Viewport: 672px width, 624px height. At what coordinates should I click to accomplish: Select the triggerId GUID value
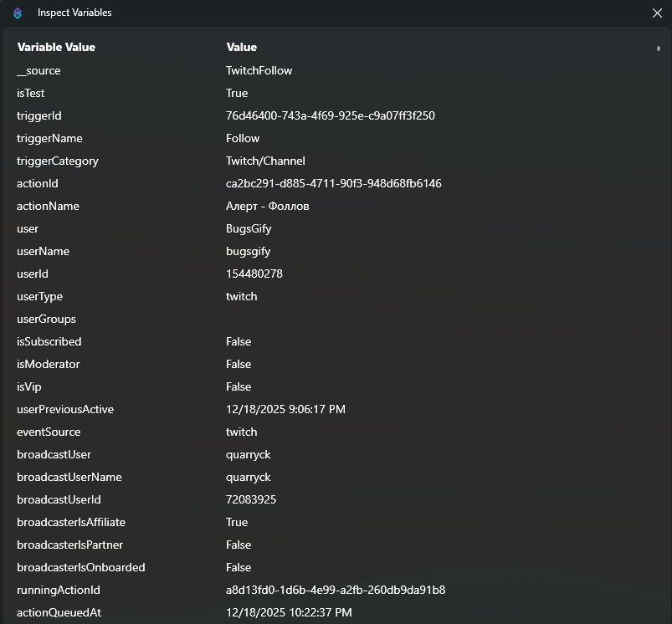pos(330,116)
